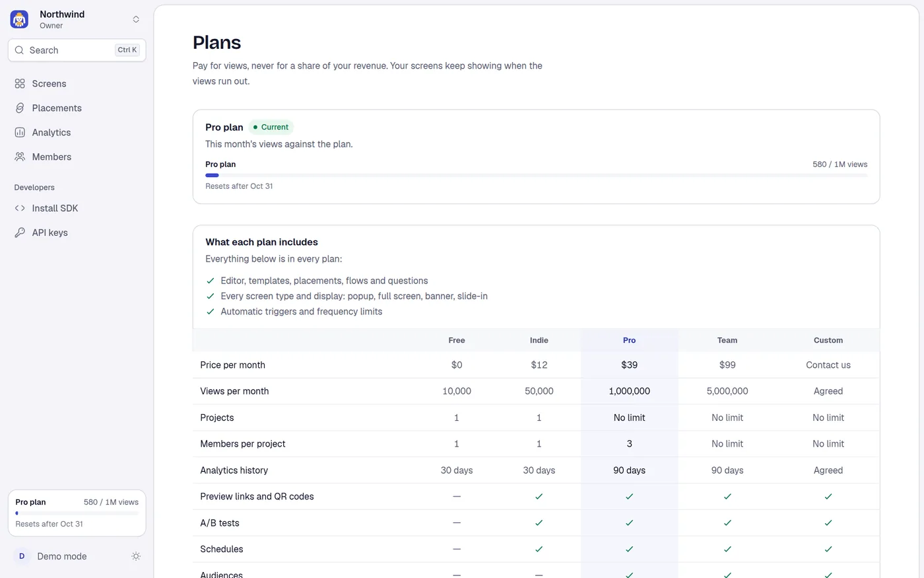Click the Pro plan views progress bar
The height and width of the screenshot is (578, 924).
tap(536, 175)
